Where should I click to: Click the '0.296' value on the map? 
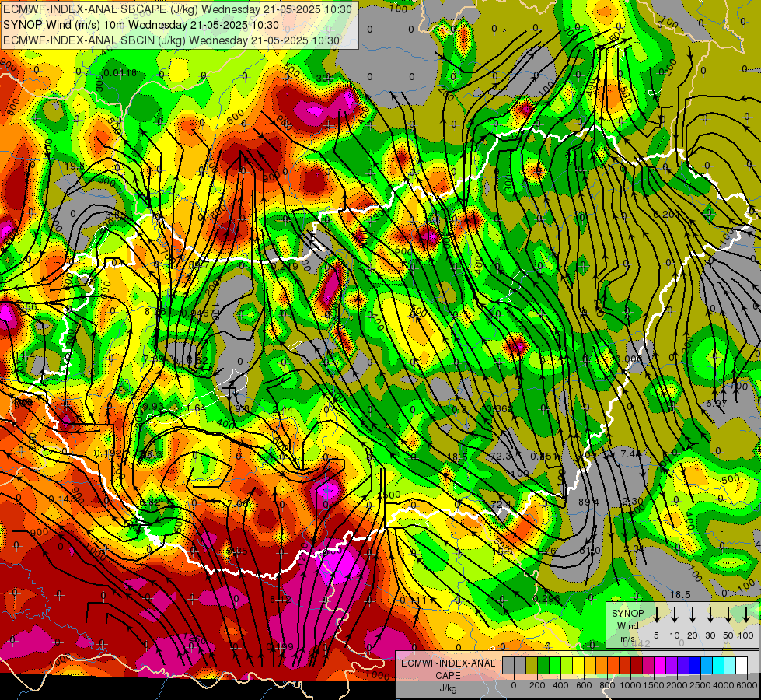546,598
